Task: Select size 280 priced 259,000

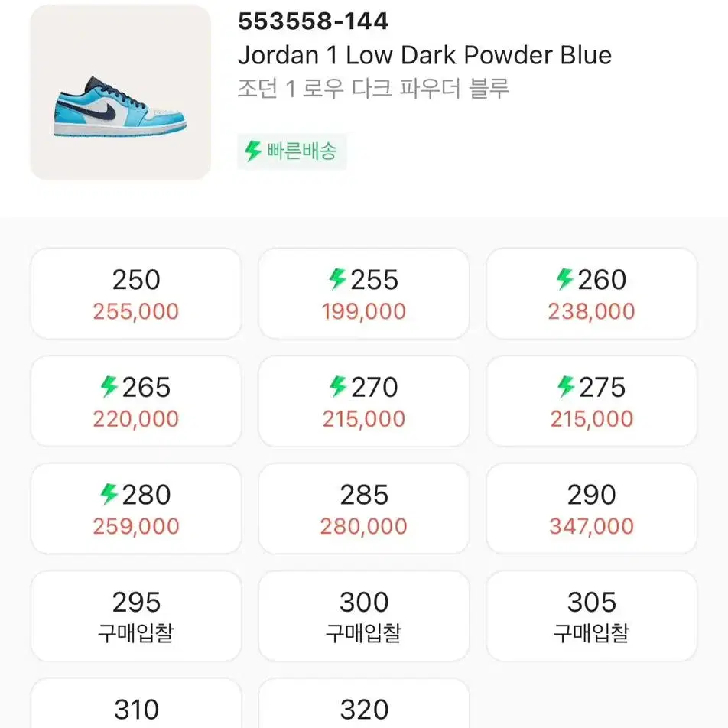Action: [x=136, y=509]
